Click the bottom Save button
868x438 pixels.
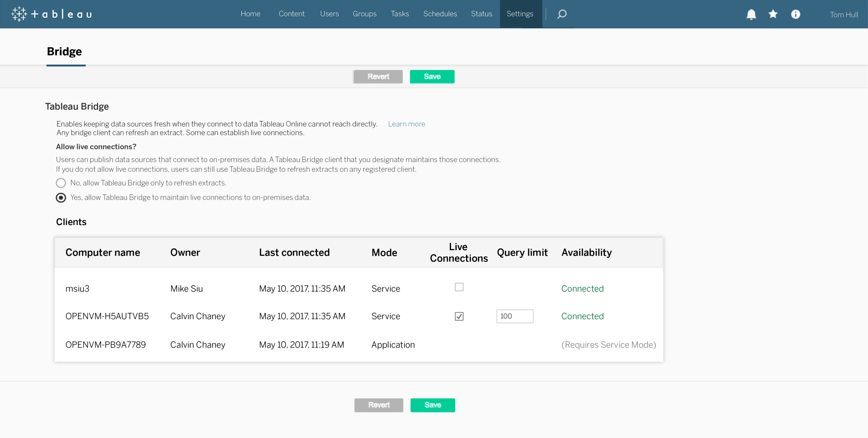tap(433, 405)
